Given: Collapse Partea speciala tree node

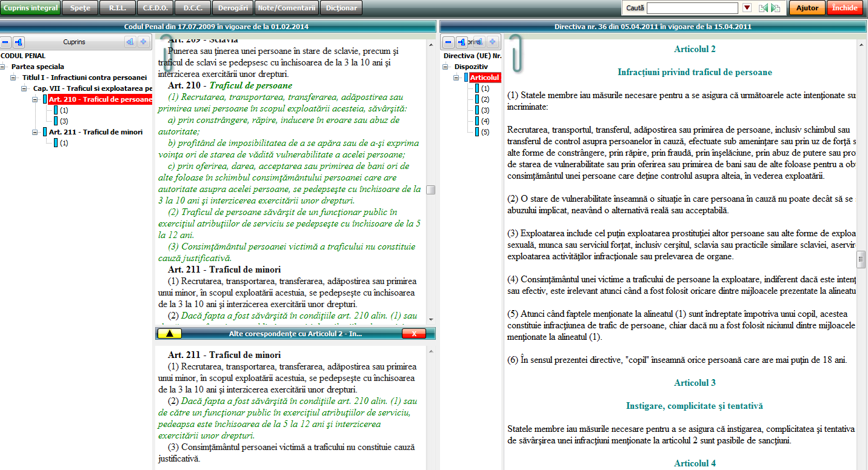Looking at the screenshot, I should point(3,67).
